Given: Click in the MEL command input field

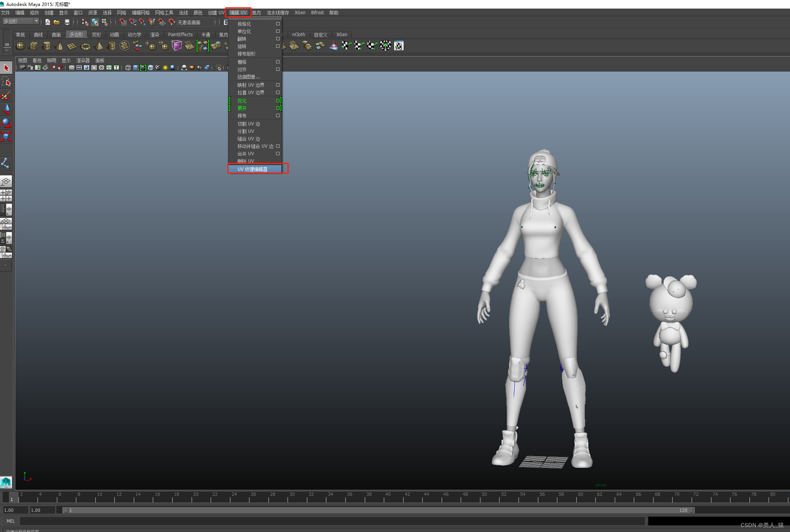Looking at the screenshot, I should [332, 521].
